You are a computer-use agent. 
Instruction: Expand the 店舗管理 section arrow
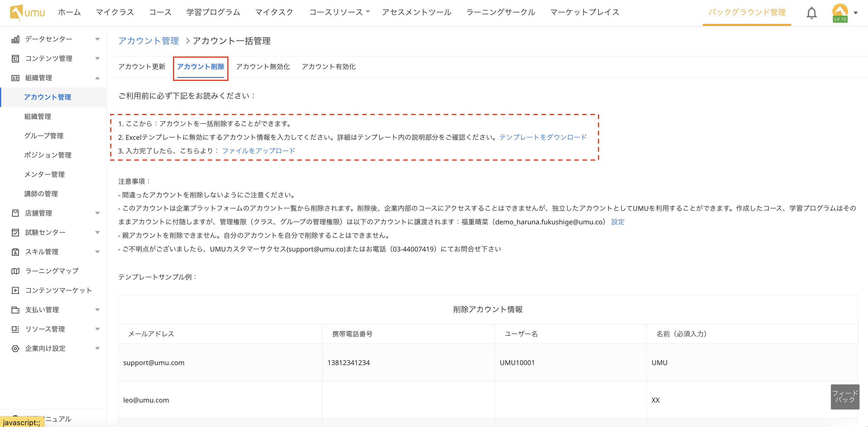(97, 213)
